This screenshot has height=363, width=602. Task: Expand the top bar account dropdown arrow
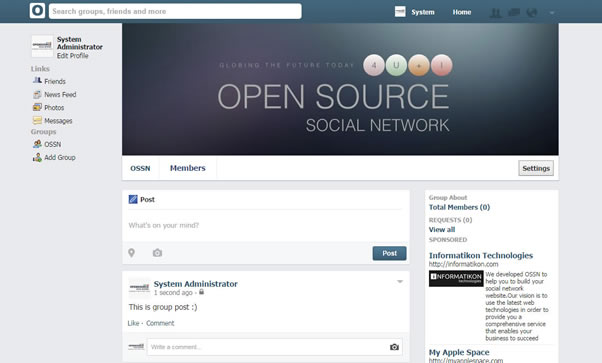coord(552,13)
